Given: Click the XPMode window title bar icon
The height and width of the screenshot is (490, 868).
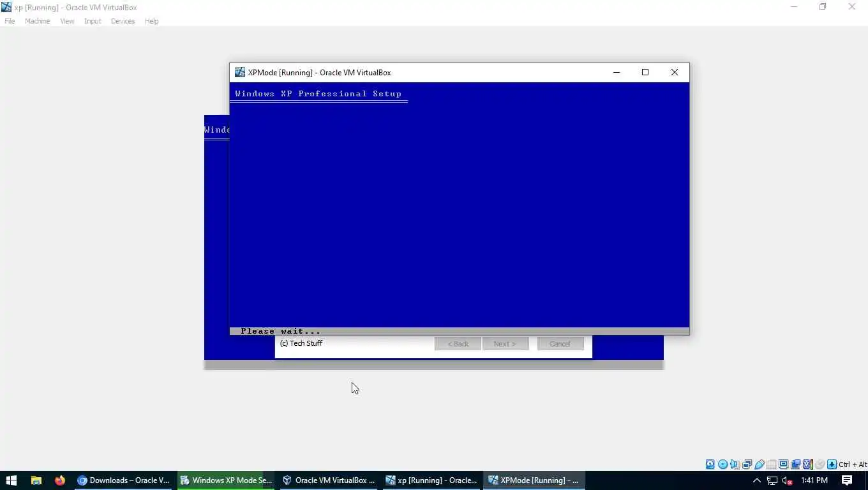Looking at the screenshot, I should pyautogui.click(x=240, y=72).
